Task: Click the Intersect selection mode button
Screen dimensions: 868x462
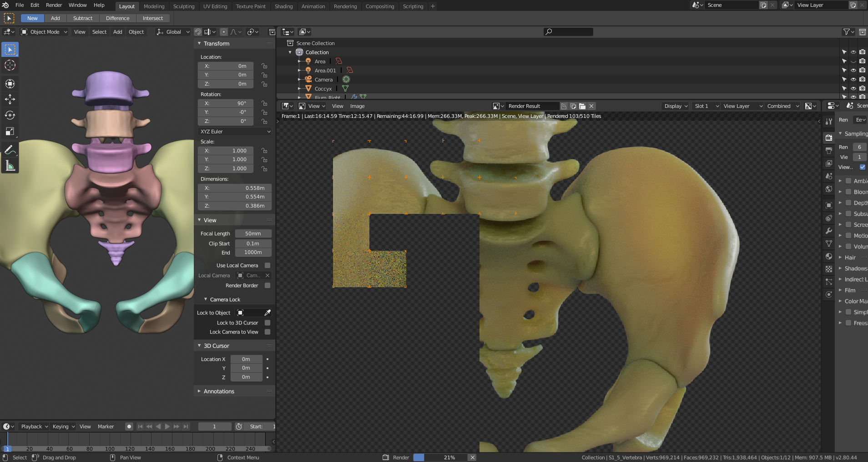Action: click(x=152, y=18)
